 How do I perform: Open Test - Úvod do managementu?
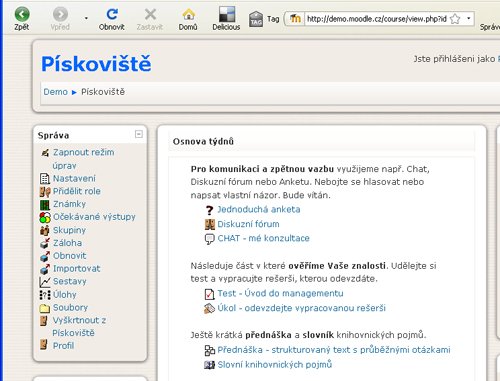[x=280, y=293]
